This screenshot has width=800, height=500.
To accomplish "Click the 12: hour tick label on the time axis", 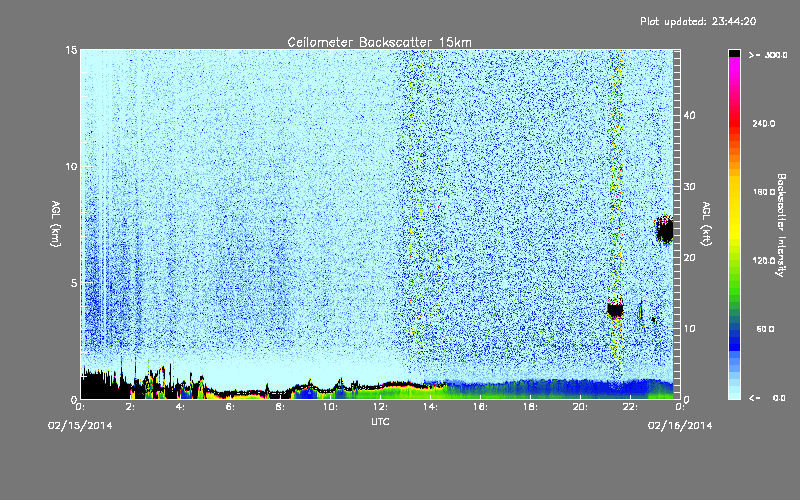I will coord(380,407).
